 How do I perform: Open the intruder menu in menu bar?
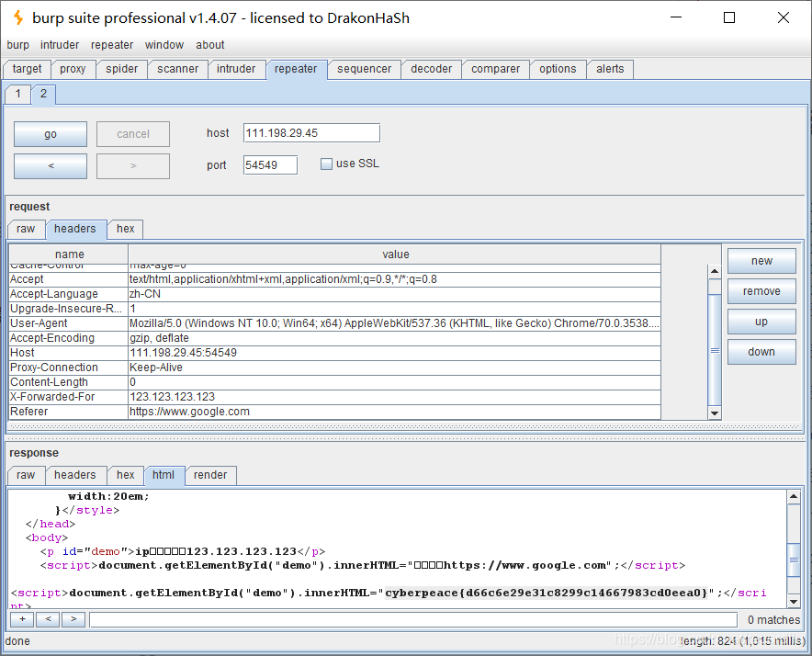[x=60, y=45]
